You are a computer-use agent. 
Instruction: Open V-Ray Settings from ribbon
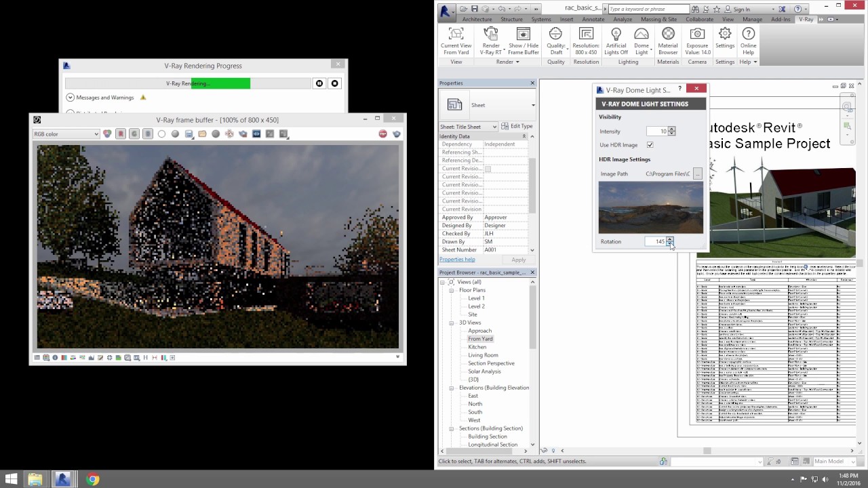tap(725, 38)
